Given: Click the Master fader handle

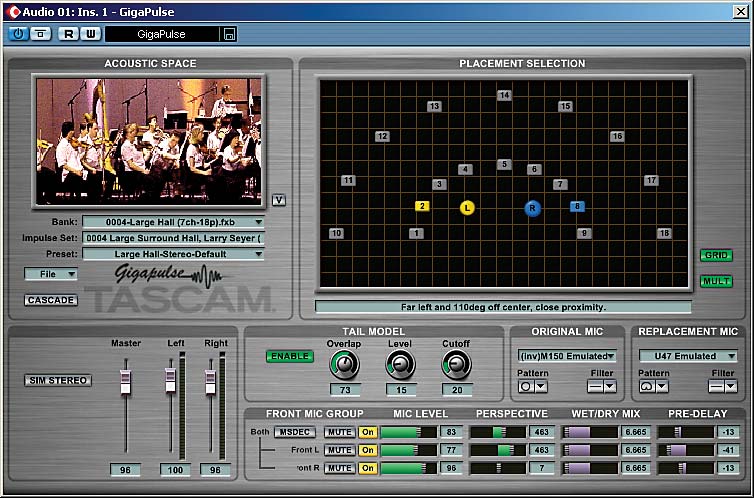Looking at the screenshot, I should coord(126,381).
